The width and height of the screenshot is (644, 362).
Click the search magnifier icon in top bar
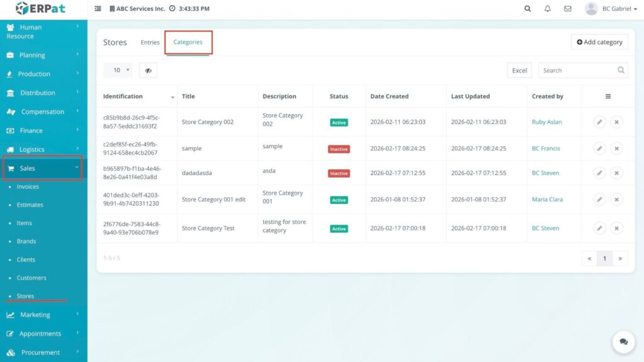[x=528, y=9]
